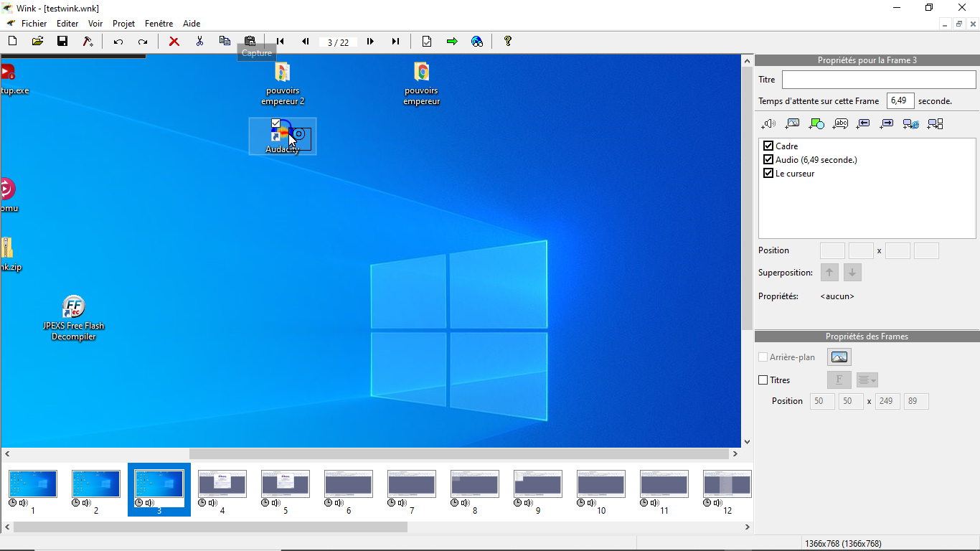Click the down arrow of the frame's vertical scrollbar
Viewport: 980px width, 551px height.
pos(747,442)
